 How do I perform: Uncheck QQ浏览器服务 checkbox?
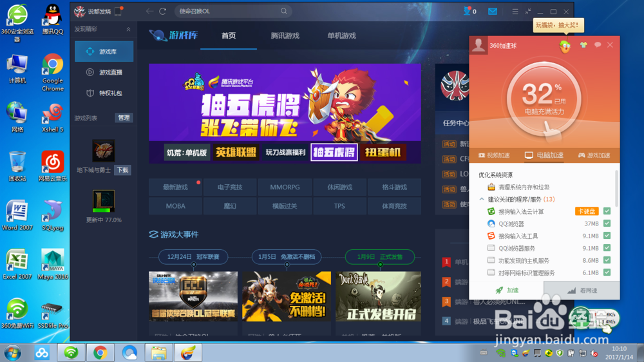(x=607, y=248)
